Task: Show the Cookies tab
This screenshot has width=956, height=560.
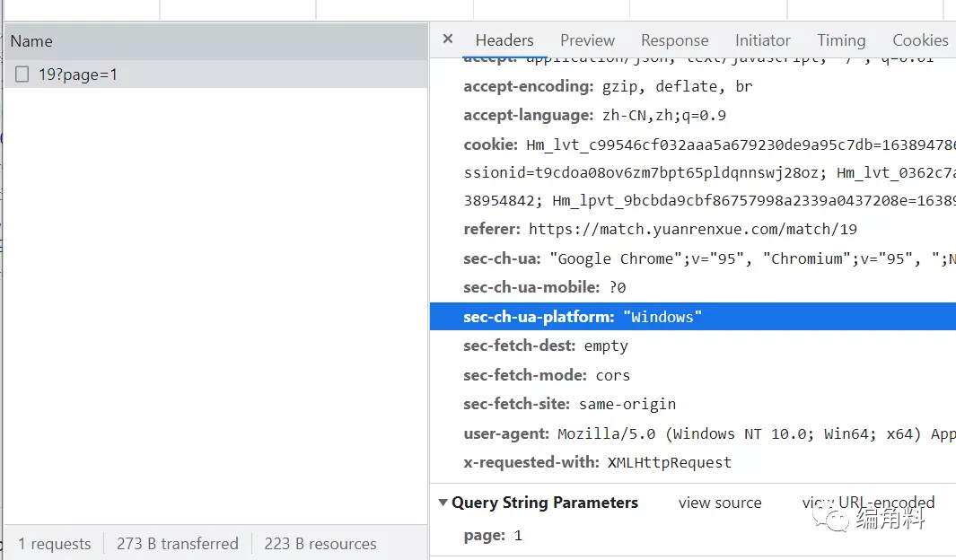Action: tap(919, 40)
